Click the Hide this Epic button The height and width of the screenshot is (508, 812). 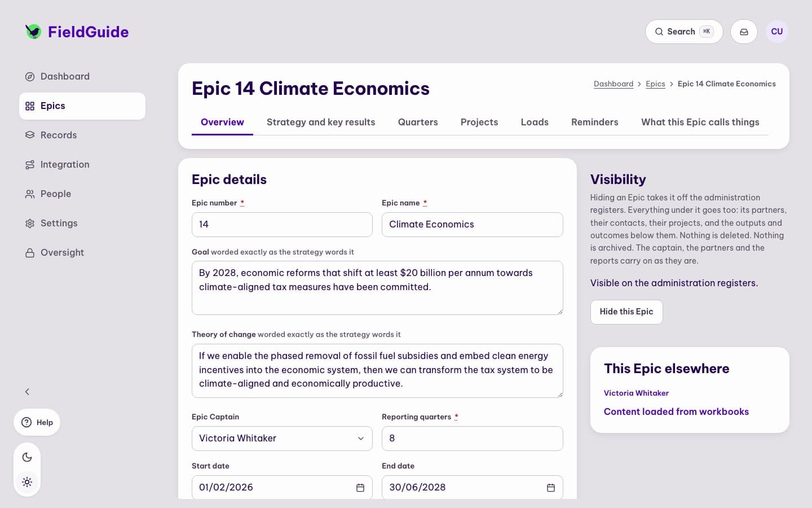[x=626, y=312]
